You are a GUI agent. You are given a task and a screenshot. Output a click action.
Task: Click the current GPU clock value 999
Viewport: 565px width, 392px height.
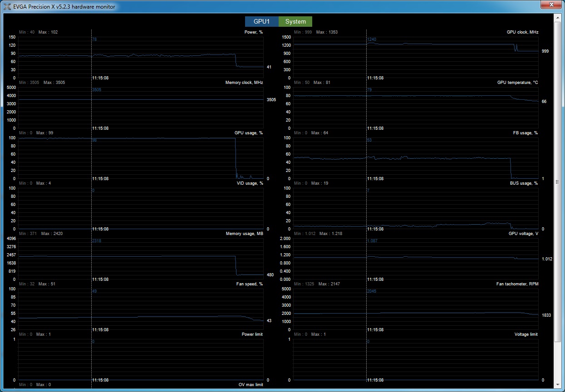tap(545, 51)
